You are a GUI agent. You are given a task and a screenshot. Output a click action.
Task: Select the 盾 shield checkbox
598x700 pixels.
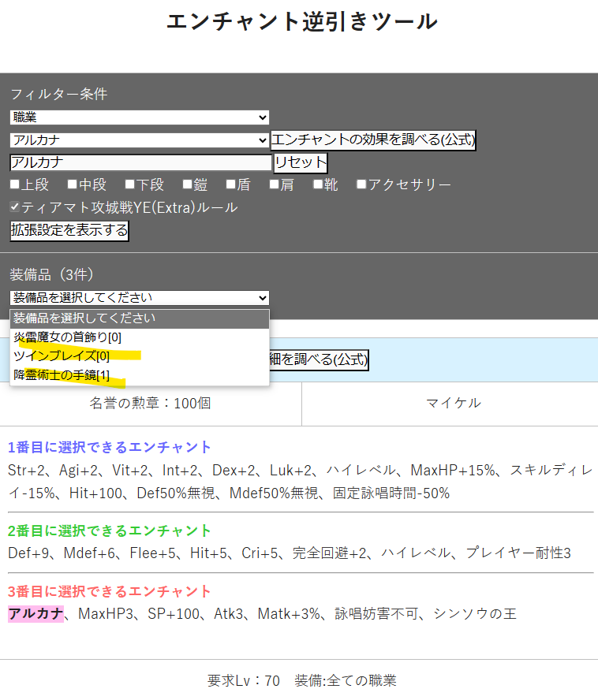(x=231, y=184)
